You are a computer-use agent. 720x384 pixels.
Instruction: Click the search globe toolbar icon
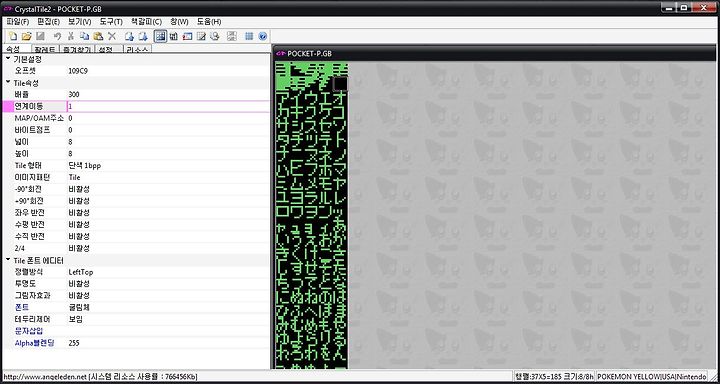click(214, 36)
